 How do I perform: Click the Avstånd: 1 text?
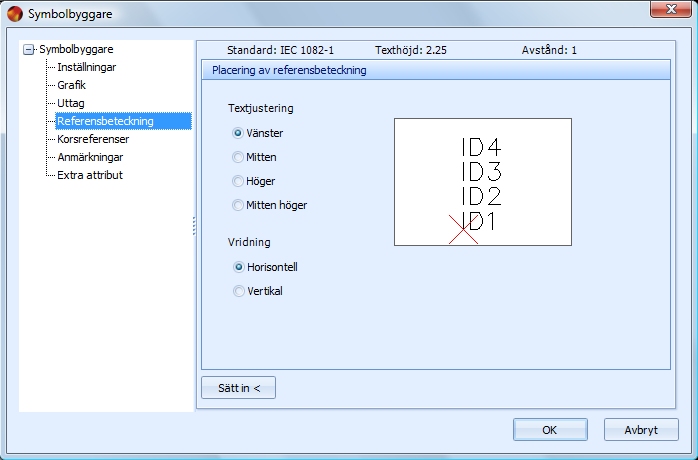coord(549,50)
